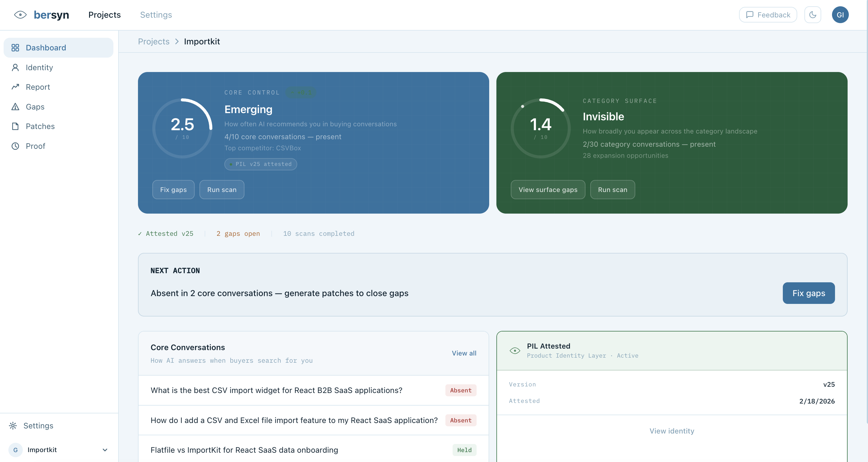Image resolution: width=868 pixels, height=462 pixels.
Task: Open the Report trend icon in the sidebar
Action: pos(15,87)
